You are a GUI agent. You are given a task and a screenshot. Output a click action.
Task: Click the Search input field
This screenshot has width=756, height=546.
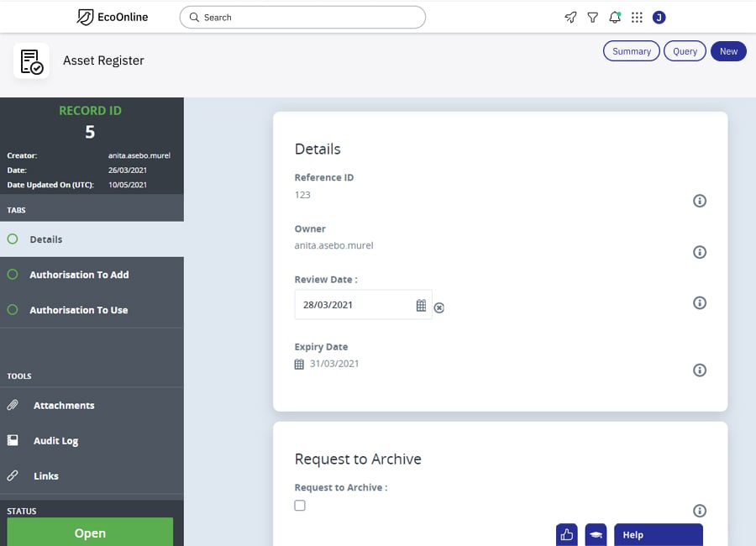pyautogui.click(x=302, y=18)
